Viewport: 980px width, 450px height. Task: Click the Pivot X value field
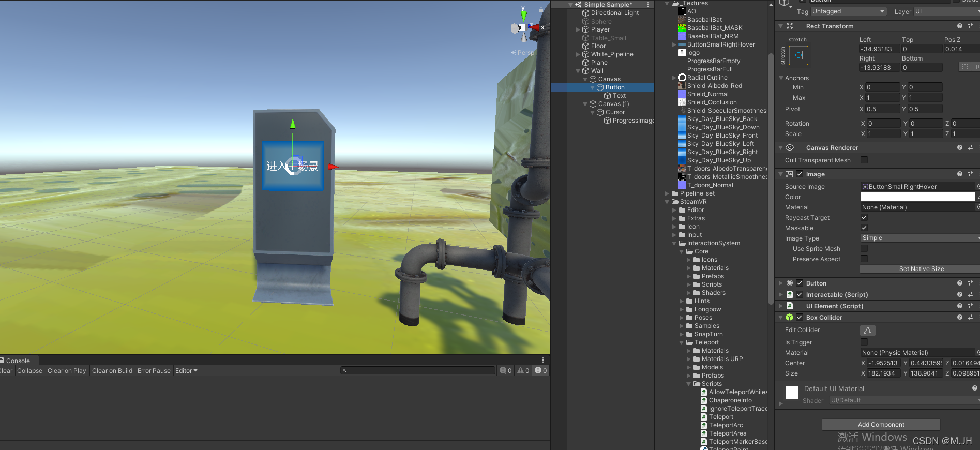pyautogui.click(x=882, y=109)
